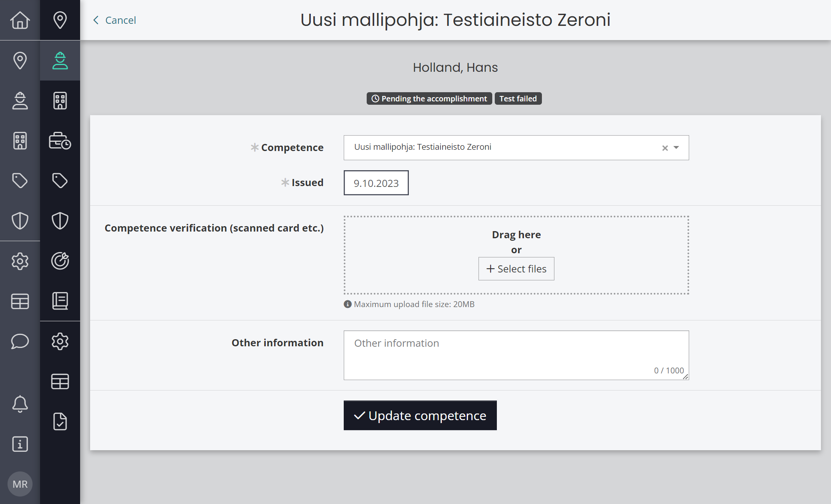The width and height of the screenshot is (831, 504).
Task: Click inside the Other information text area
Action: point(516,355)
